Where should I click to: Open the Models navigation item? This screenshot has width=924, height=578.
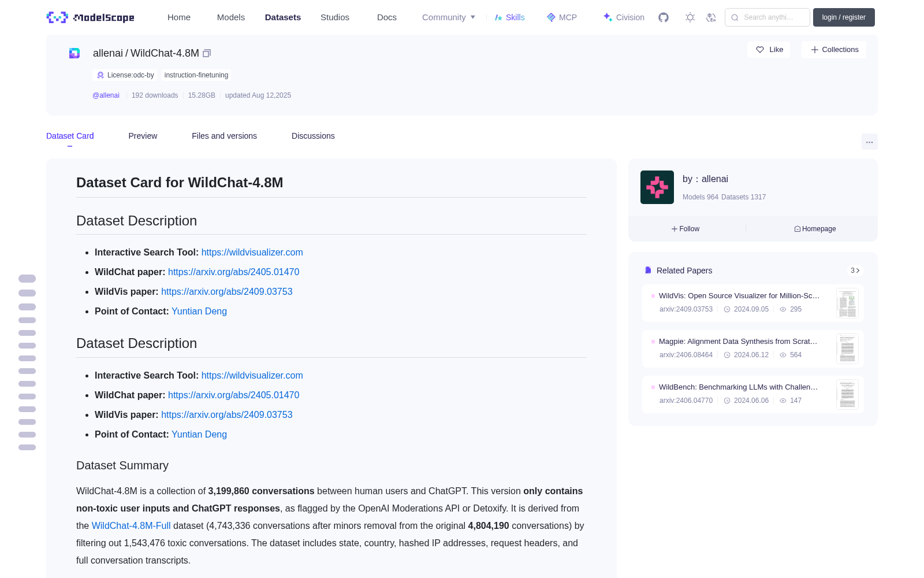tap(231, 17)
